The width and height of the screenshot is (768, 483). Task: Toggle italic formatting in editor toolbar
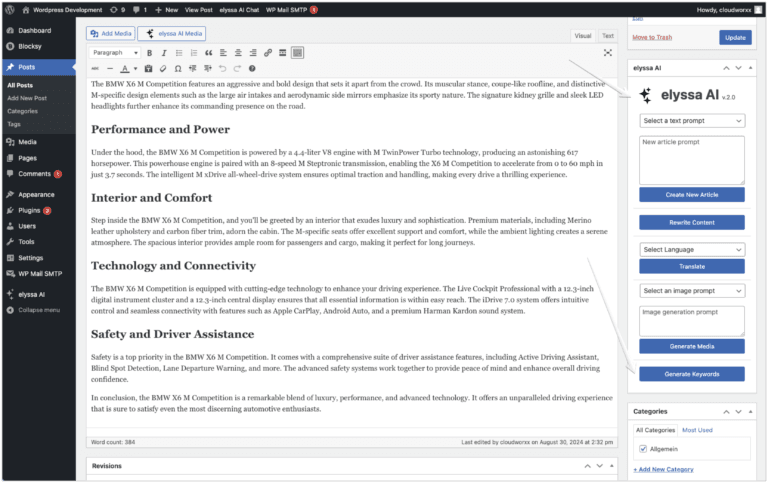click(x=164, y=53)
